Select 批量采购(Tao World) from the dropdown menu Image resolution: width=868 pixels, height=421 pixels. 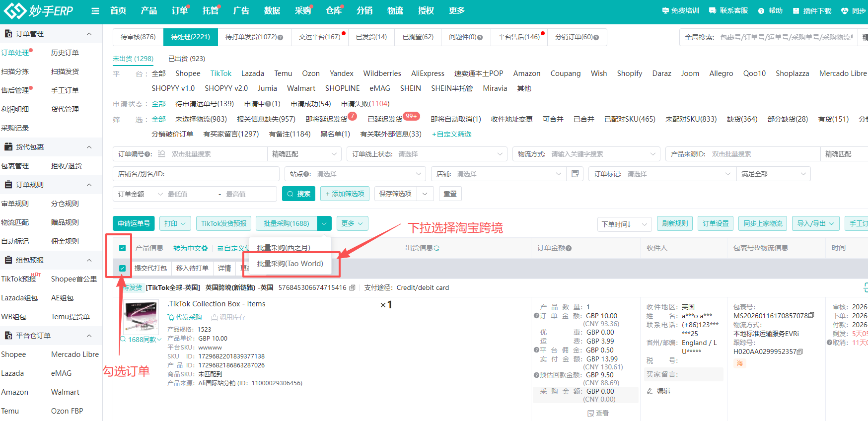tap(290, 264)
